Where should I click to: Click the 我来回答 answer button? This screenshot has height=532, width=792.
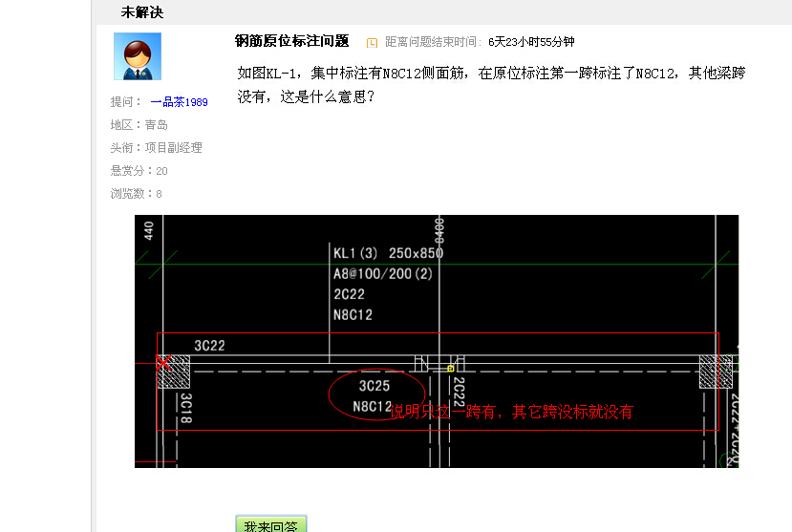[271, 524]
